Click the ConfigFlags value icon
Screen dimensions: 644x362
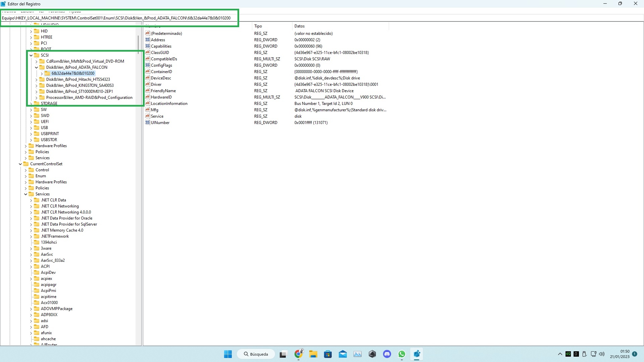[147, 65]
